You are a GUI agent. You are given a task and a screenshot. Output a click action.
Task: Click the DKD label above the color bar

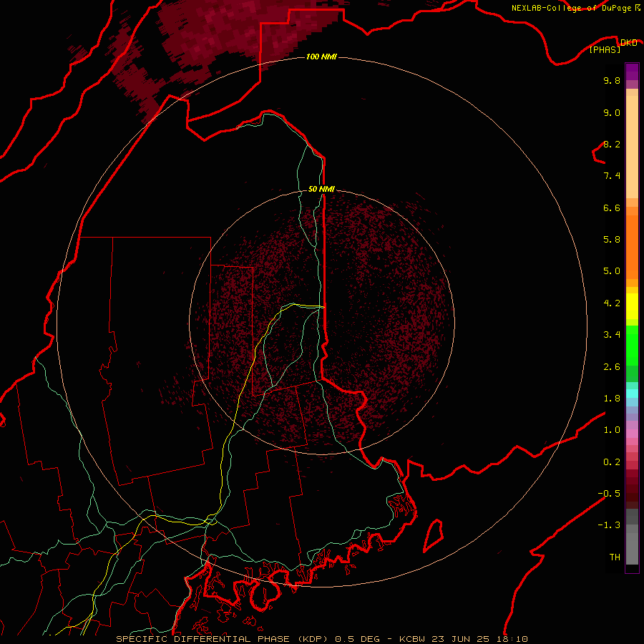(x=629, y=43)
